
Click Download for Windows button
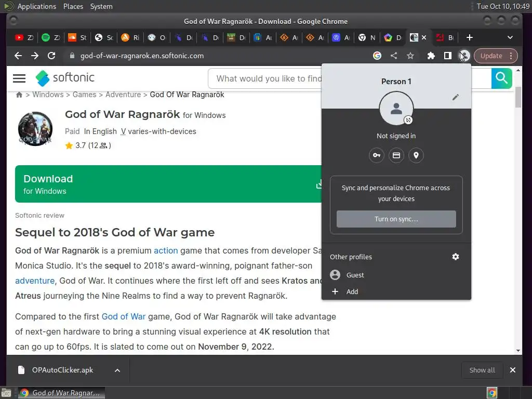tap(168, 184)
